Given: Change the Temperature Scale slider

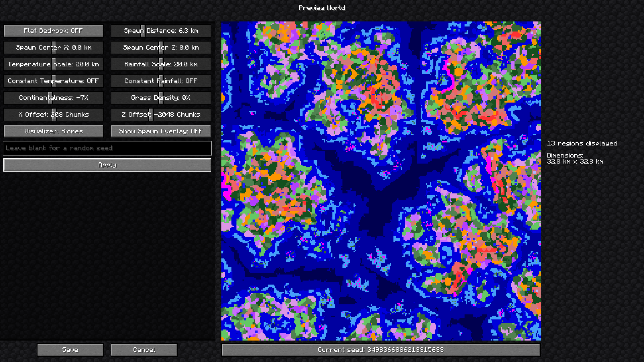Looking at the screenshot, I should tap(54, 64).
